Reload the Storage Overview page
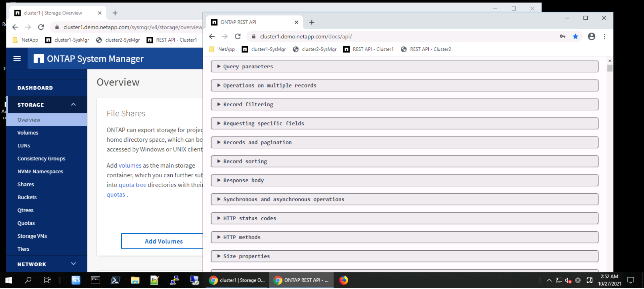This screenshot has height=289, width=644. tap(41, 27)
